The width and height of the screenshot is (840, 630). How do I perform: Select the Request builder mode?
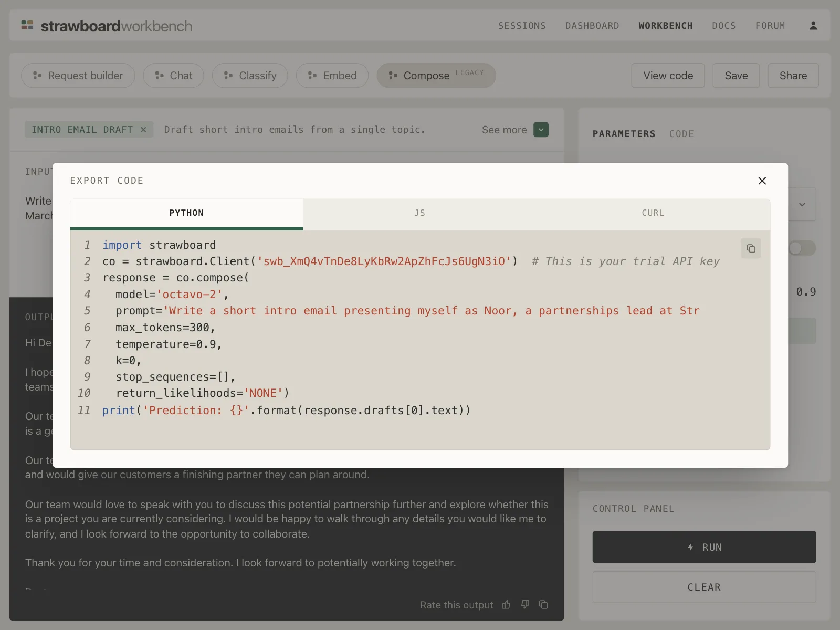(x=78, y=76)
